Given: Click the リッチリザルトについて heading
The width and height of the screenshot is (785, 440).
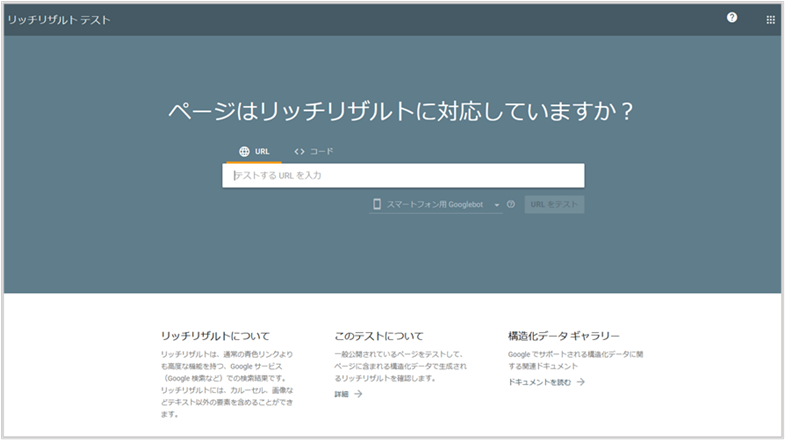Looking at the screenshot, I should click(x=215, y=336).
